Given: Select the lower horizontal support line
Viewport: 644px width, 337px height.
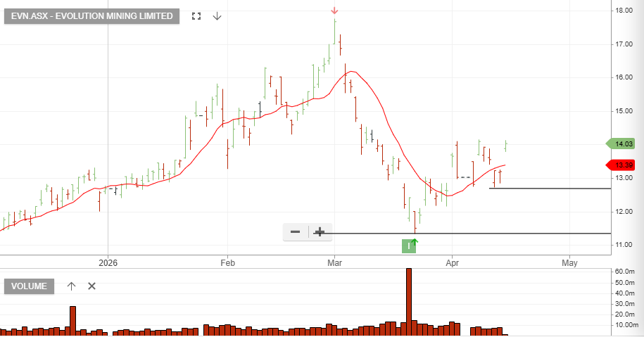Looking at the screenshot, I should (493, 233).
